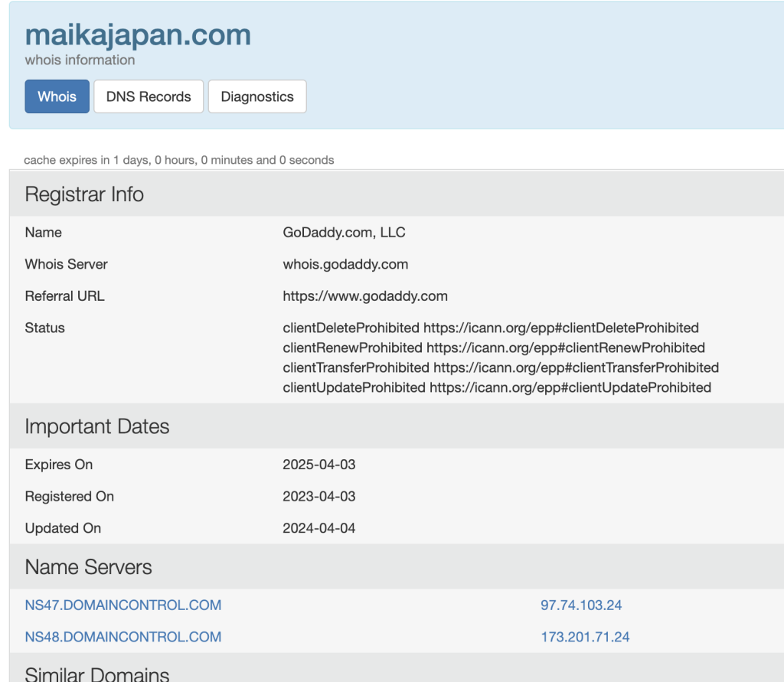
Task: Switch to the DNS Records tab
Action: tap(149, 96)
